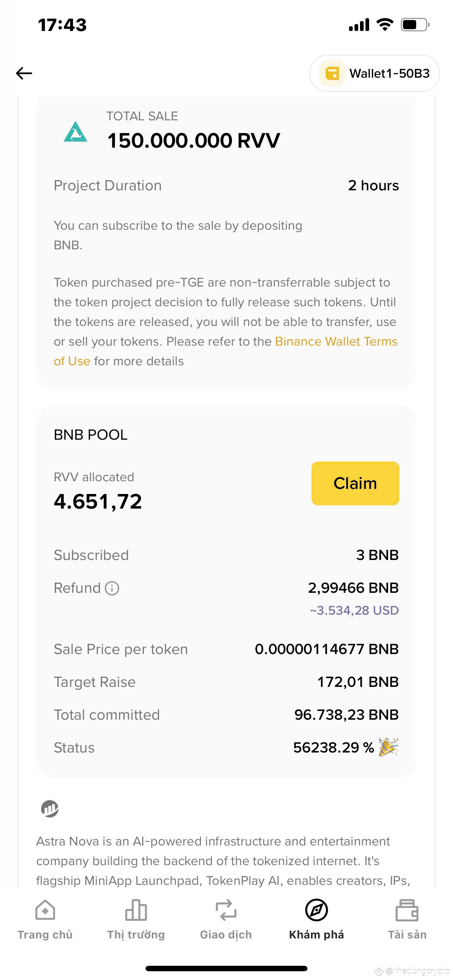Tap the 150.000.000 RVV total sale heading
This screenshot has height=980, width=453.
193,140
